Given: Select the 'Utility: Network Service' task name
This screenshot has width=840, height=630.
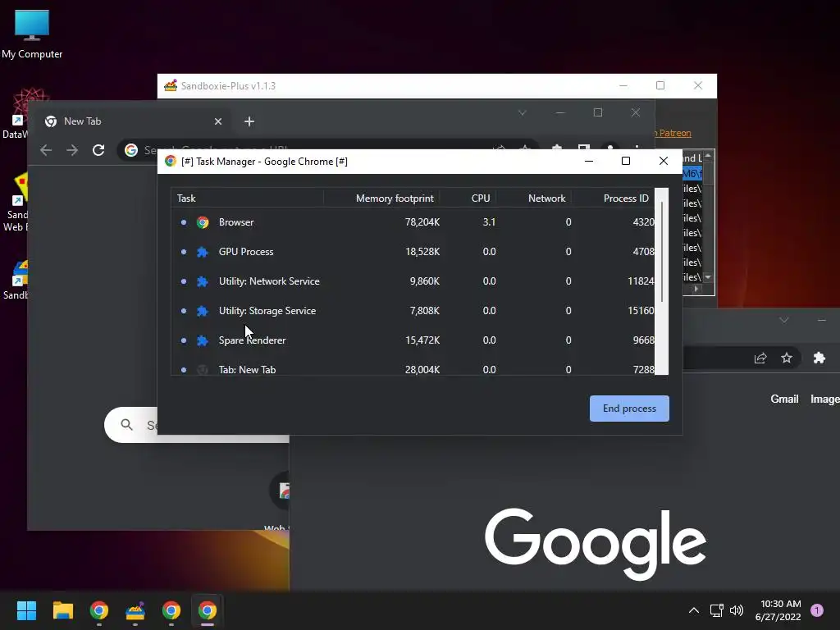Looking at the screenshot, I should coord(269,281).
